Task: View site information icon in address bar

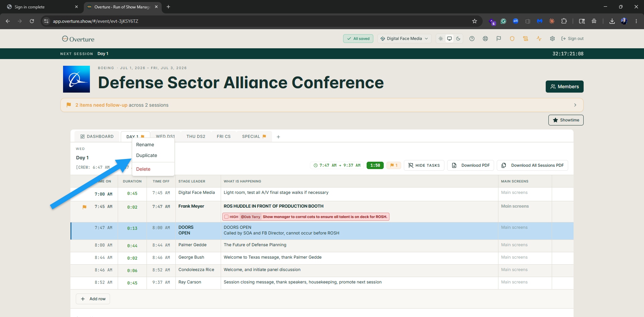Action: click(x=46, y=21)
